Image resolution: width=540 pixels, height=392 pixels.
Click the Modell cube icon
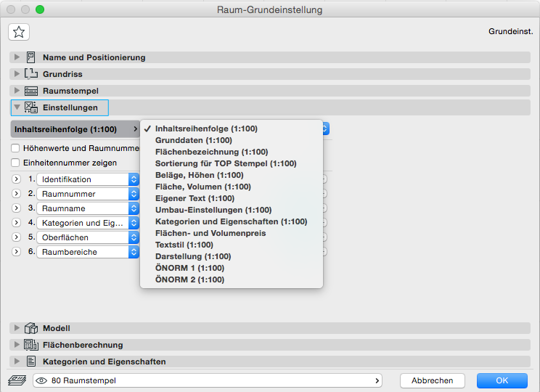[30, 328]
